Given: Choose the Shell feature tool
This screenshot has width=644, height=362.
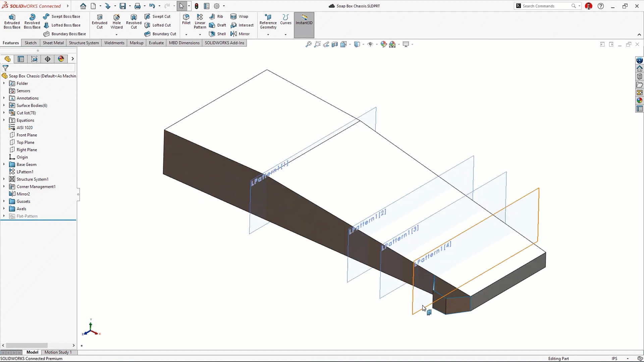Looking at the screenshot, I should 217,34.
